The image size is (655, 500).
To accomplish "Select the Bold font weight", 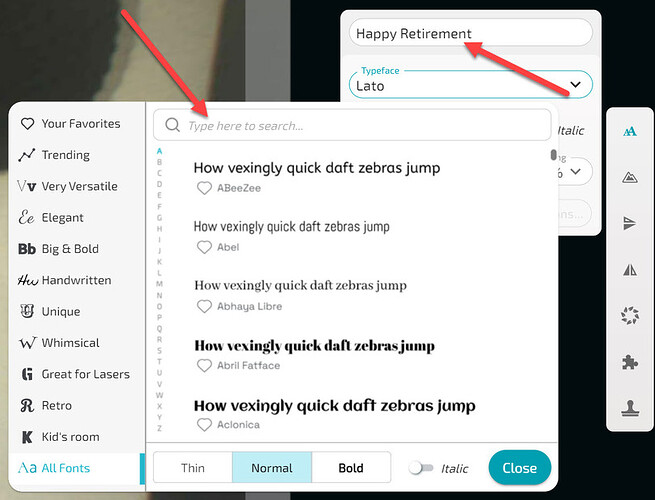I will tap(351, 468).
